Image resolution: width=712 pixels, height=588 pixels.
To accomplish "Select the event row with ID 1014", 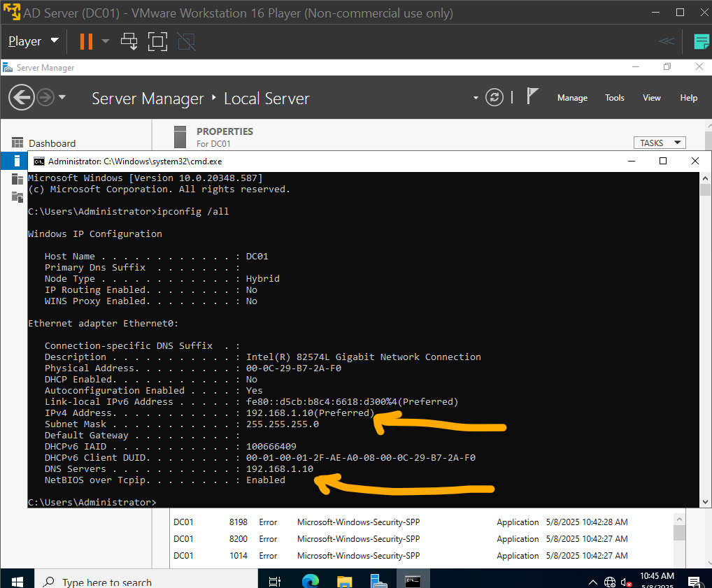I will [x=422, y=556].
